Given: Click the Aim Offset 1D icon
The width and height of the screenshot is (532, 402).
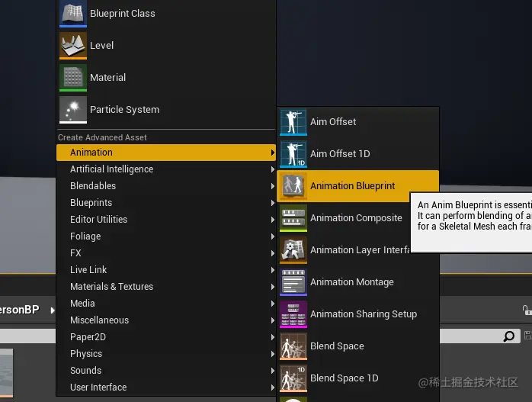Looking at the screenshot, I should [293, 154].
